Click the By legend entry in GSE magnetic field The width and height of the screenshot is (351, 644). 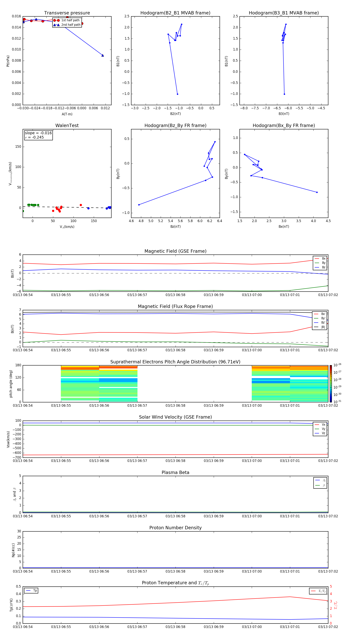(x=320, y=263)
